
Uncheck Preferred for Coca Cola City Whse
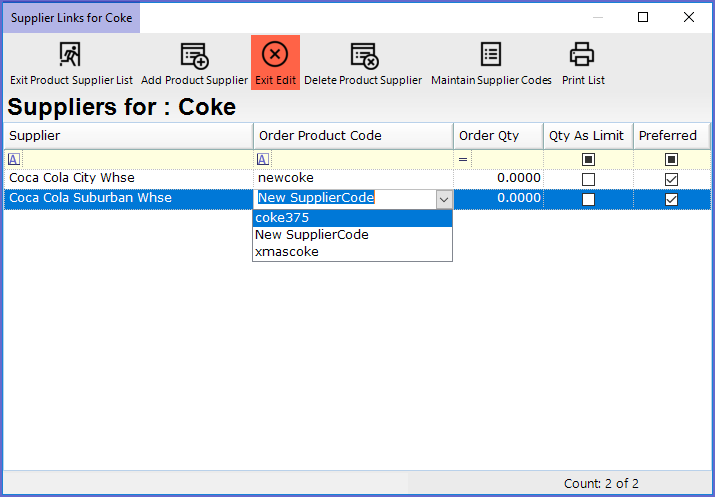tap(671, 179)
